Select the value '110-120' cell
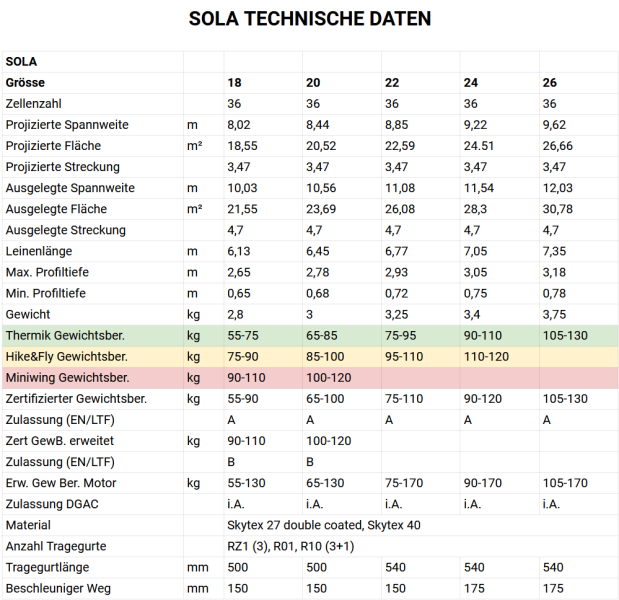Screen dimensions: 619x600 486,356
